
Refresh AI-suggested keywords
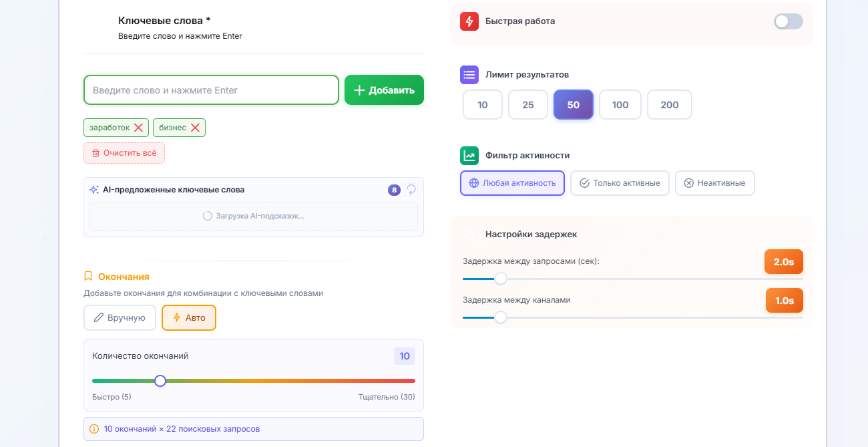click(411, 190)
